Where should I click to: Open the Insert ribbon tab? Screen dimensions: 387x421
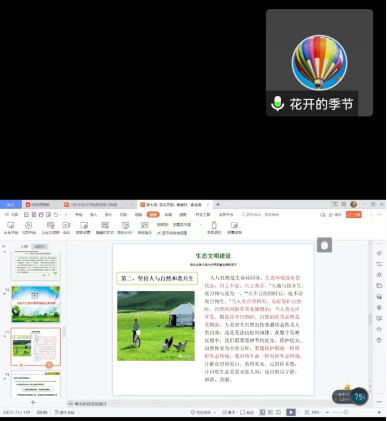pyautogui.click(x=94, y=215)
